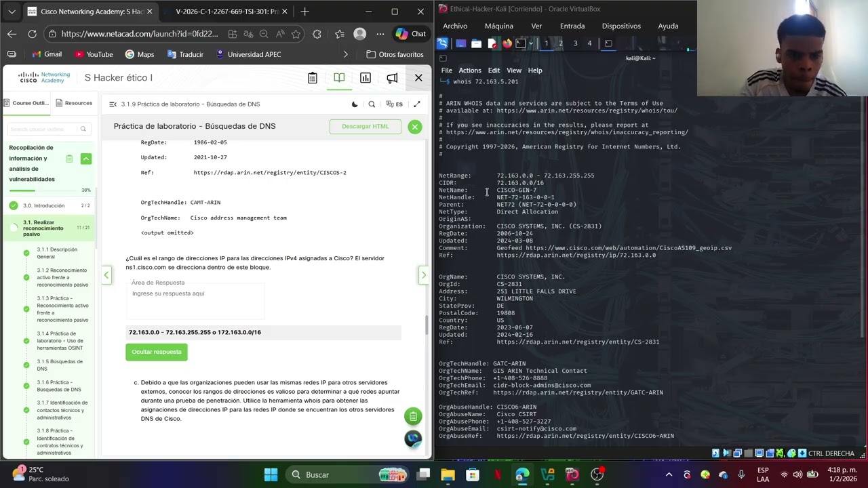Open Edge tab actions dropdown arrow

[12, 12]
